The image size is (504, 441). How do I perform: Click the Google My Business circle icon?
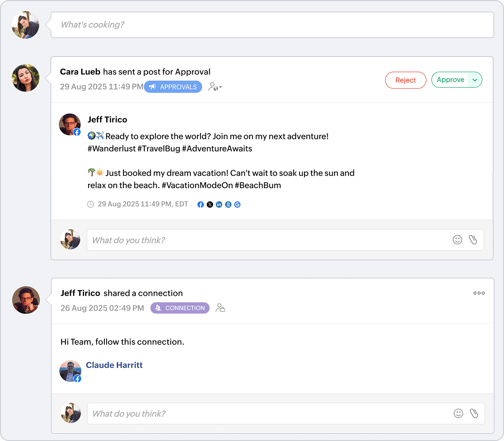[237, 204]
